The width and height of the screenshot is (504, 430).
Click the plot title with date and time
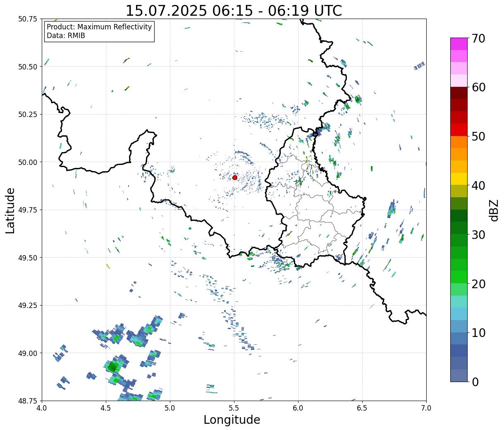pyautogui.click(x=234, y=10)
